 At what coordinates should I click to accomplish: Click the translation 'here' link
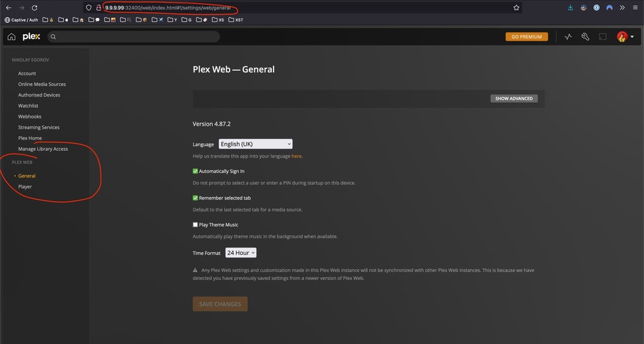pos(297,156)
